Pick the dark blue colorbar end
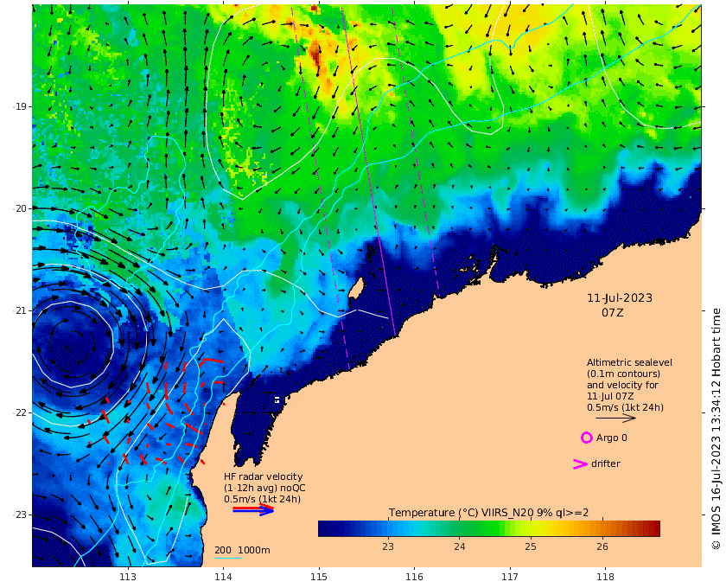 click(322, 528)
